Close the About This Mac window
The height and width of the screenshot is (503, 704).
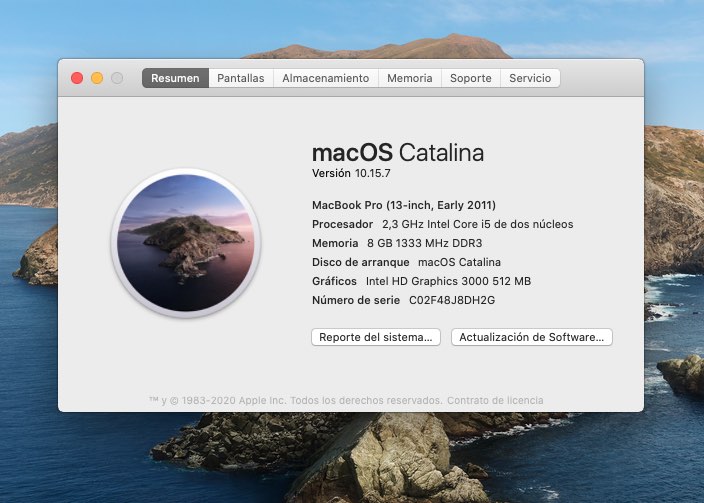(x=77, y=78)
